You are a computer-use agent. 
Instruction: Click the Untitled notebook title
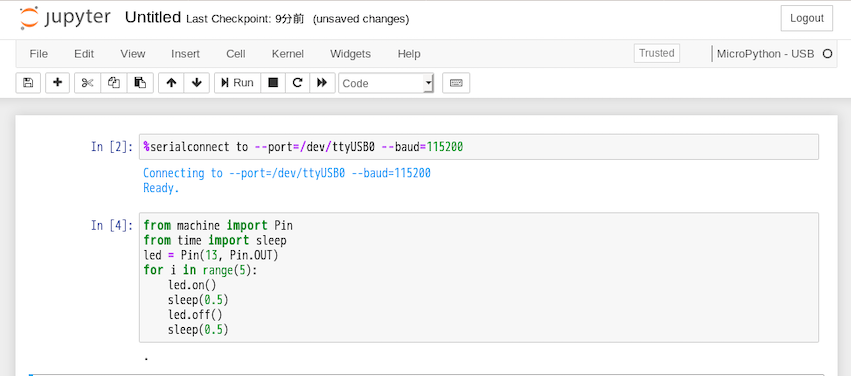153,17
